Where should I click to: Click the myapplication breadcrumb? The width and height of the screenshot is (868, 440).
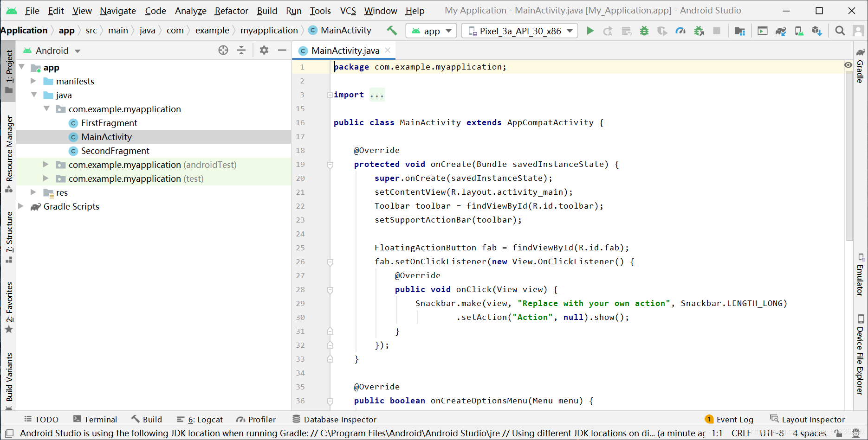[269, 30]
